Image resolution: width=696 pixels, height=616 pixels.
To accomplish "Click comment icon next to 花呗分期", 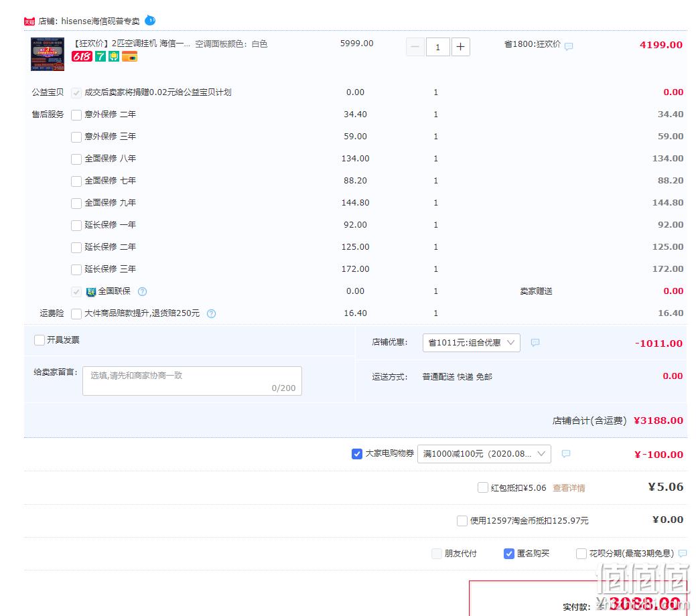I will click(683, 554).
